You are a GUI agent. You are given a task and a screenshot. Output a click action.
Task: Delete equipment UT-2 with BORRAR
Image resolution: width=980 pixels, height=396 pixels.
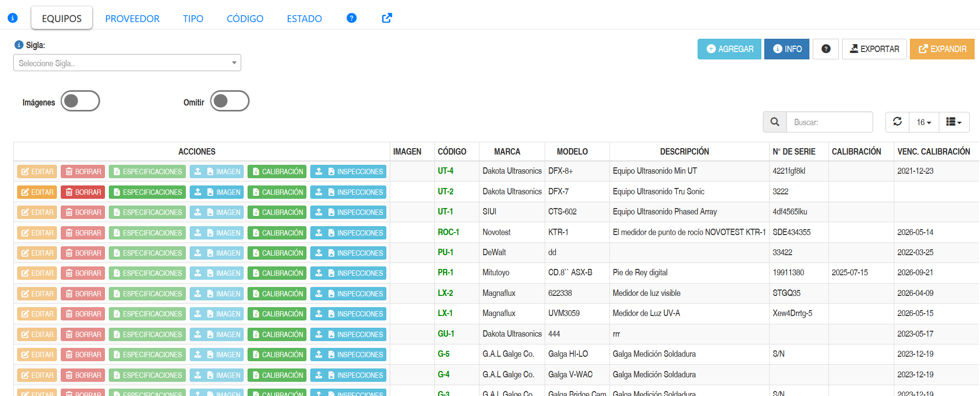[x=83, y=192]
